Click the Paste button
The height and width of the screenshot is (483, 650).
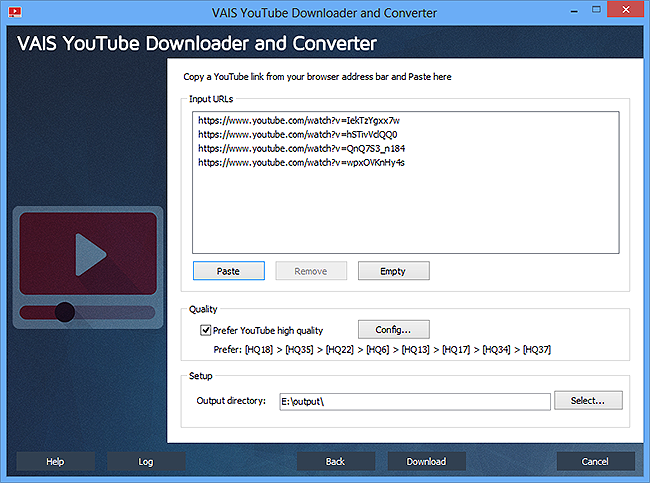[228, 271]
